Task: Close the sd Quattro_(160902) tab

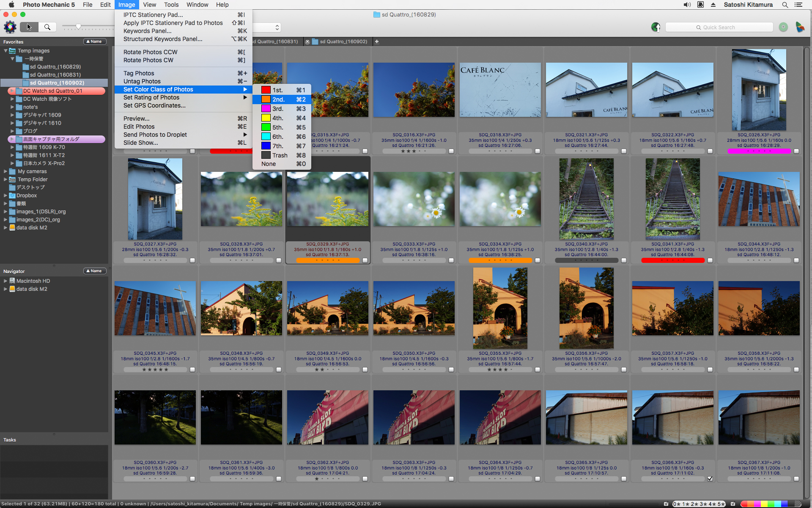Action: (307, 41)
